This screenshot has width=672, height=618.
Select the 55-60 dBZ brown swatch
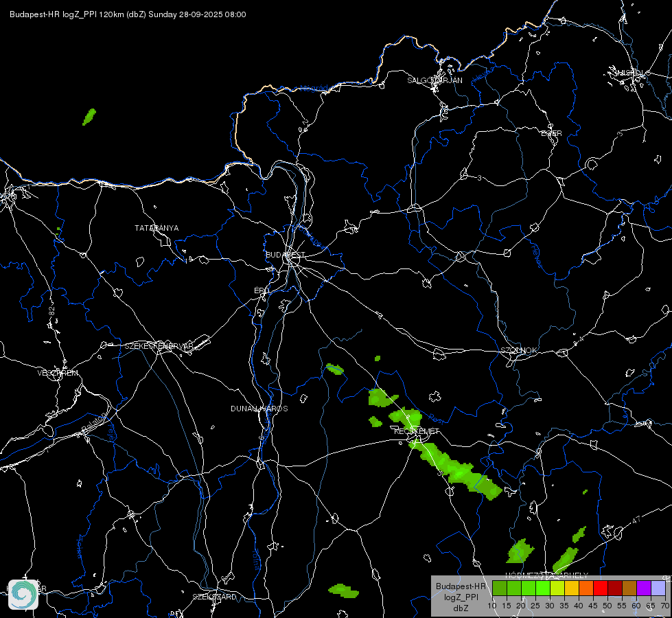tap(629, 588)
